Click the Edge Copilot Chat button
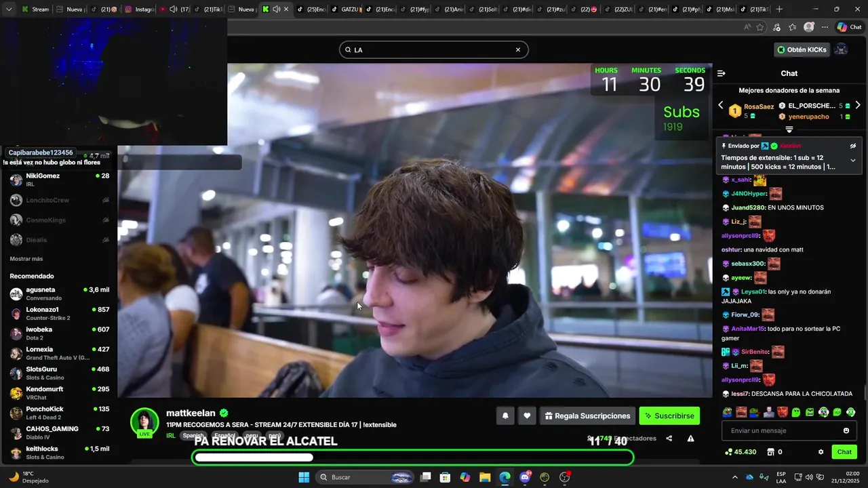 pos(850,27)
